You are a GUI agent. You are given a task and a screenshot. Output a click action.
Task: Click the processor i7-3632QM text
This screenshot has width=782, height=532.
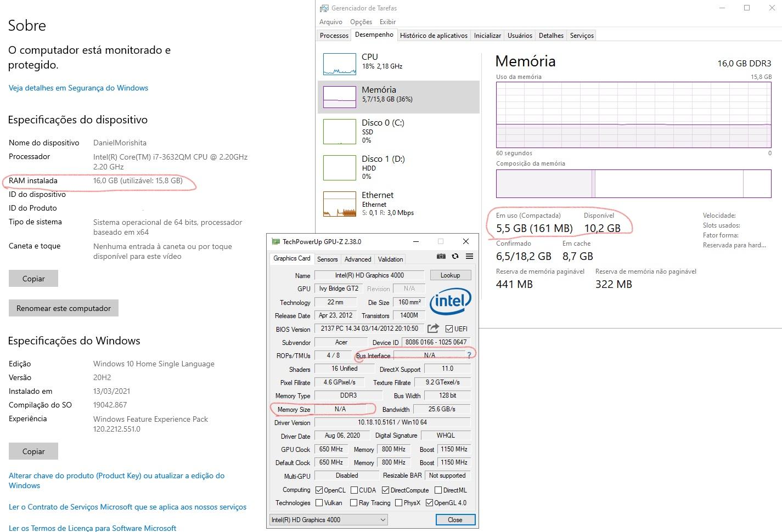[x=170, y=162]
